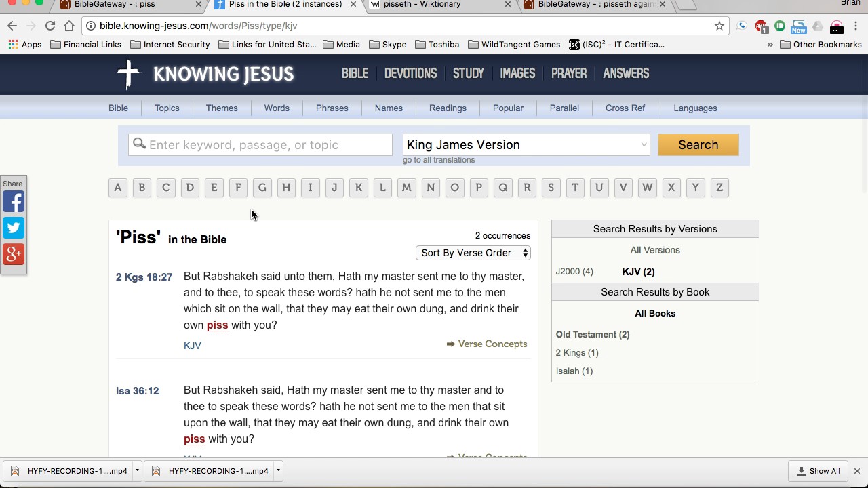Select Cross Ref in sub navigation

tap(625, 108)
